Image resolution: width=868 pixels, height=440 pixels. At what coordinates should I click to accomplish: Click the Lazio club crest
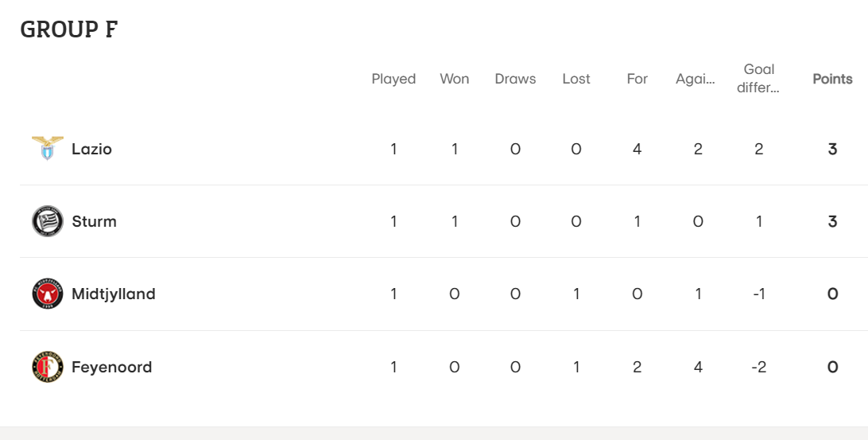[48, 149]
